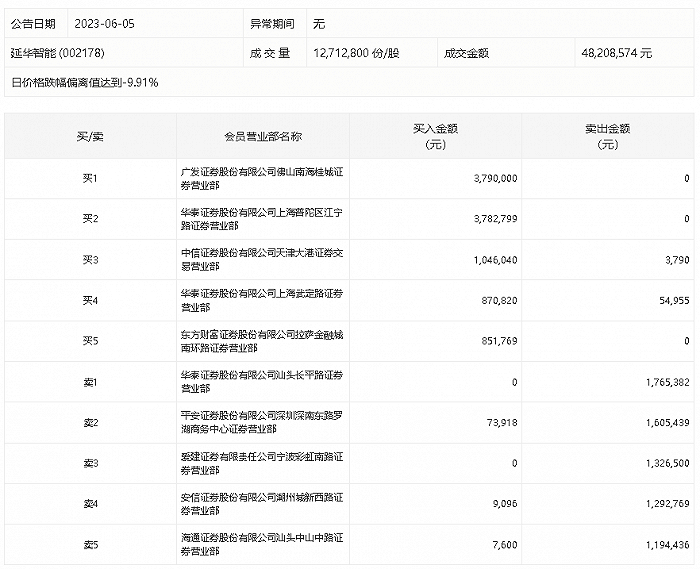Select sell amount 1,605,439
The image size is (700, 569).
(x=668, y=423)
